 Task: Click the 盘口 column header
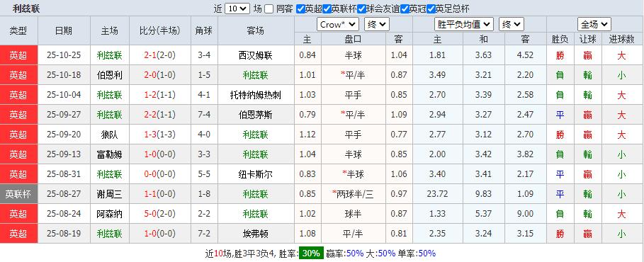353,40
